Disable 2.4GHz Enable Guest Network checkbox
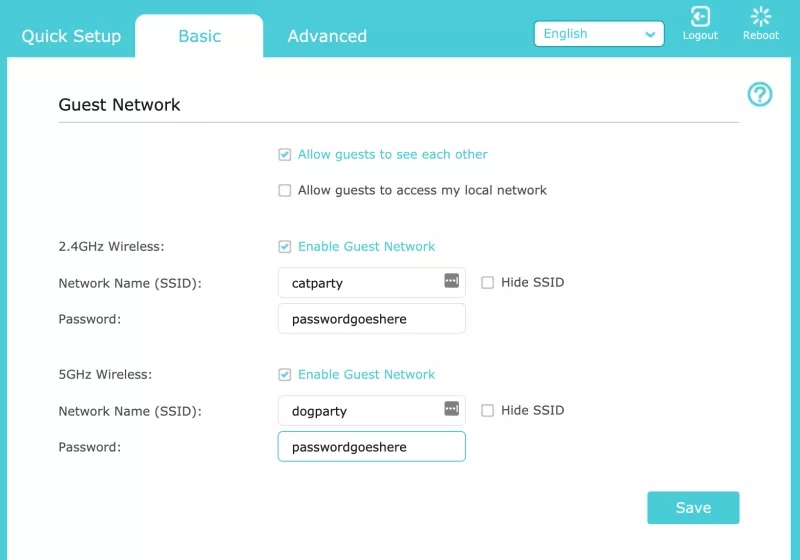Viewport: 800px width, 560px height. 285,247
